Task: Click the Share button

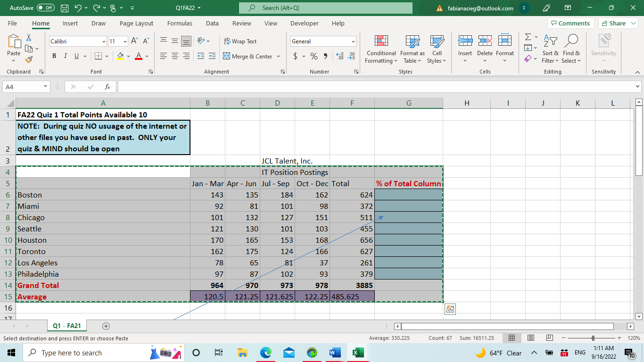Action: click(618, 23)
